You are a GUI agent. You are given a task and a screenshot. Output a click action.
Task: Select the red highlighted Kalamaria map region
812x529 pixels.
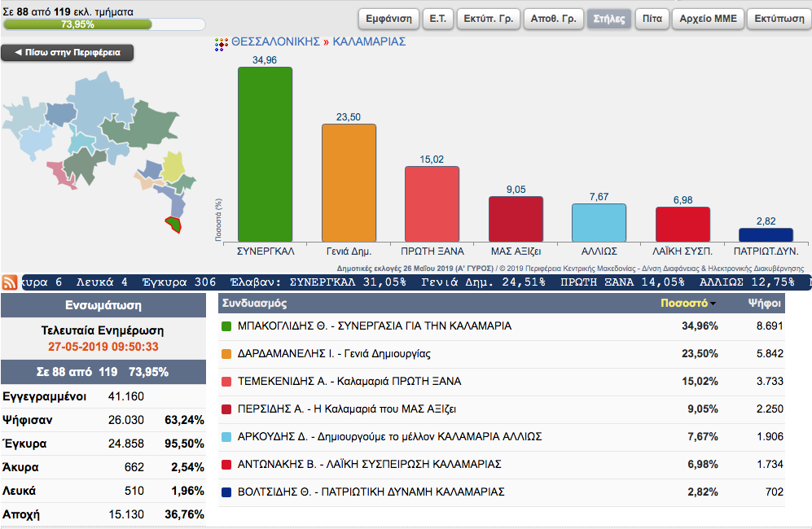point(173,222)
